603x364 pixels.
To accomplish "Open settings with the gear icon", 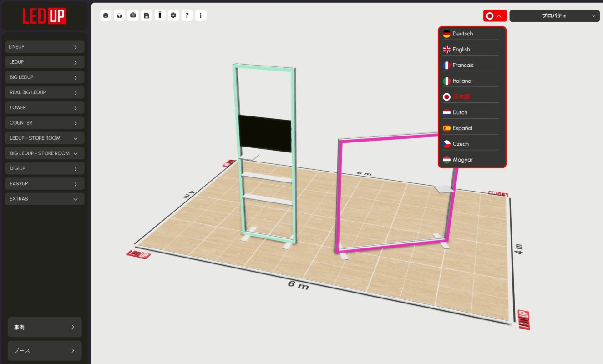I will 173,15.
